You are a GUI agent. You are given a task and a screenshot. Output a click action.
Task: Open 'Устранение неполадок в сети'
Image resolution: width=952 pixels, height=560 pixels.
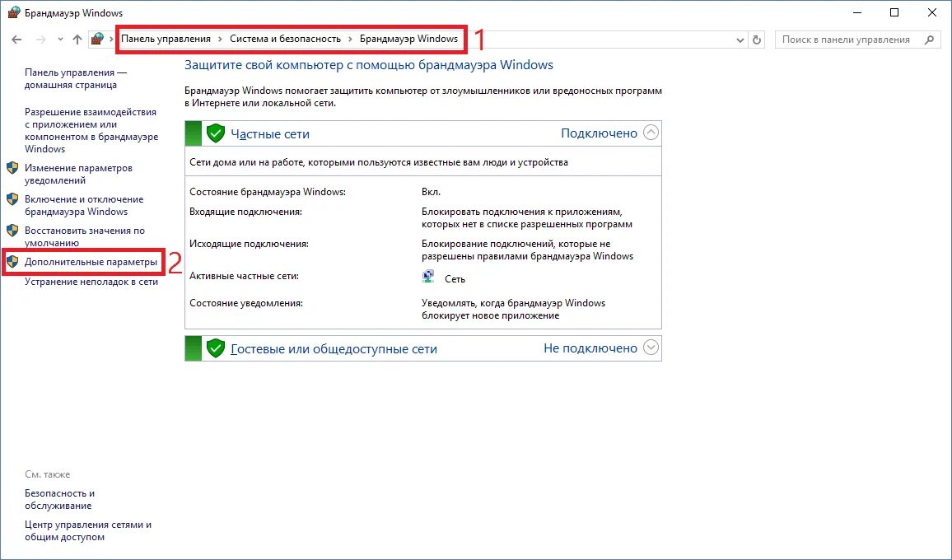(x=91, y=282)
